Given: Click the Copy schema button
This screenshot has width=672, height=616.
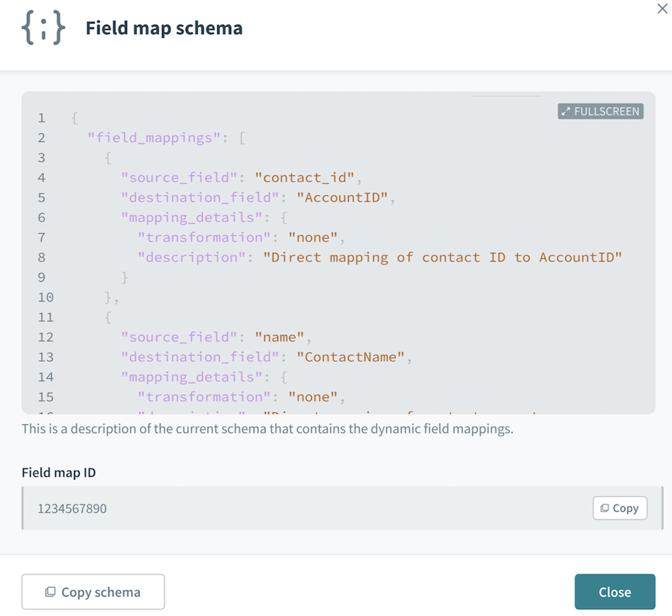Looking at the screenshot, I should 93,591.
